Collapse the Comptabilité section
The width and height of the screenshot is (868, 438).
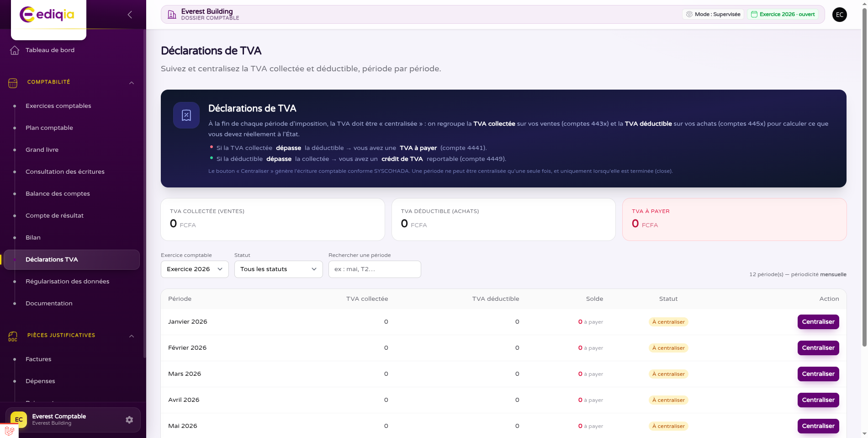pos(132,83)
